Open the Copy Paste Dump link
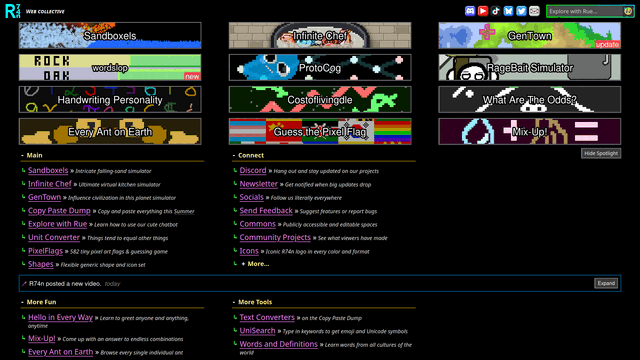 (x=59, y=211)
